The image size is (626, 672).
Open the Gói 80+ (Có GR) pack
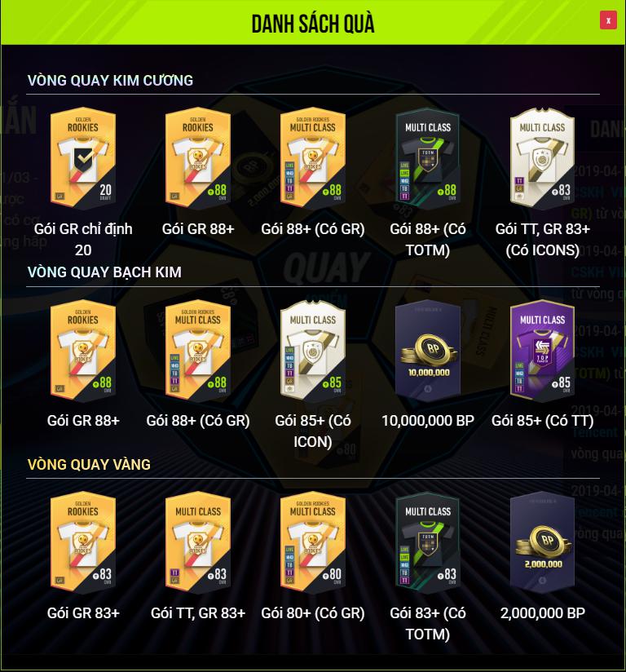click(313, 542)
